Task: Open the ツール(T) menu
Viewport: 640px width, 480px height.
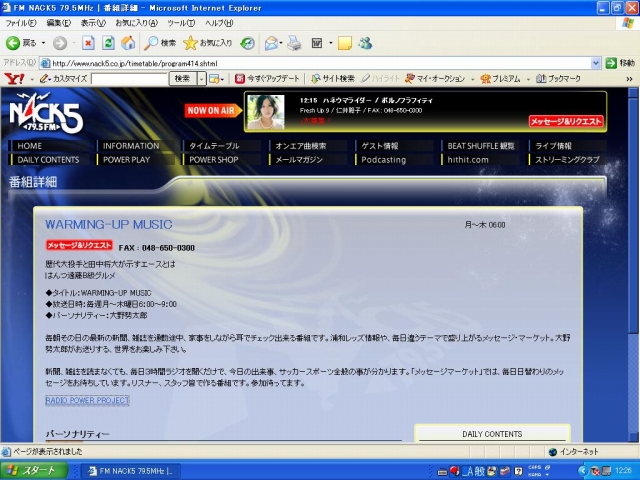Action: (x=181, y=23)
